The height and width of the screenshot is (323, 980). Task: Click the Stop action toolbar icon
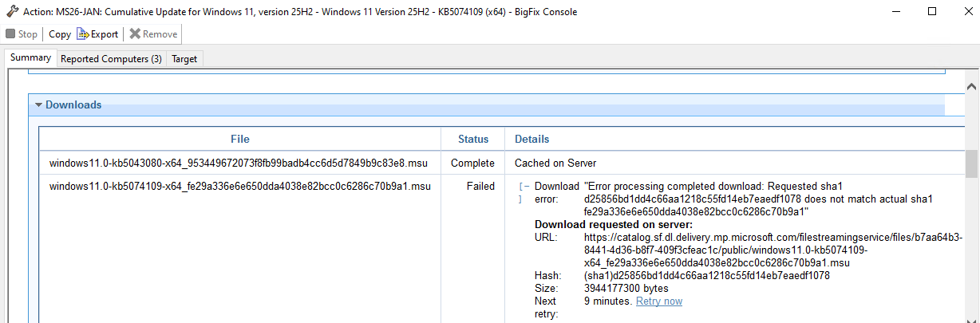[x=10, y=34]
